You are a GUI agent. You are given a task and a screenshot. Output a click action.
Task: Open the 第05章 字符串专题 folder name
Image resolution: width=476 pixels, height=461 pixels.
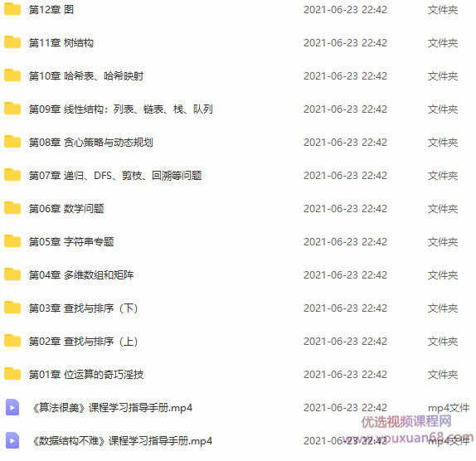pos(71,241)
